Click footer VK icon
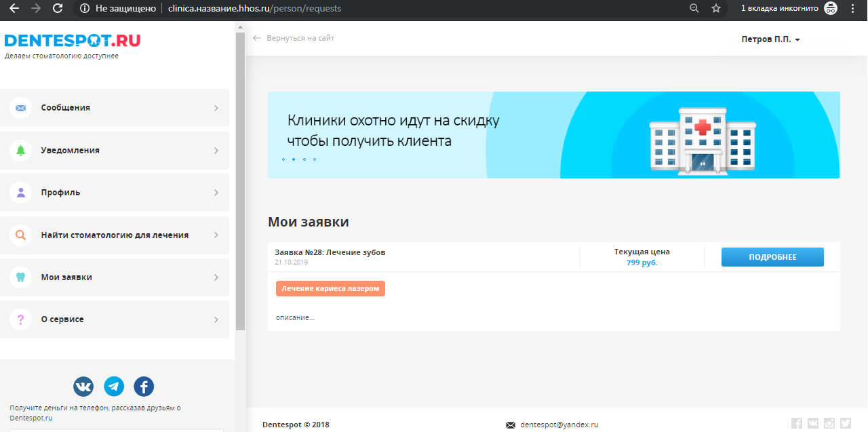 point(813,424)
